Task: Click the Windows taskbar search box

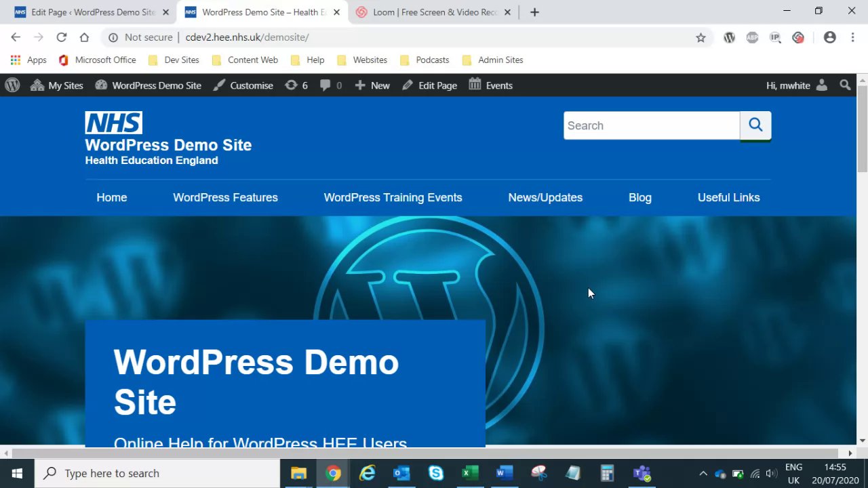Action: [x=157, y=473]
